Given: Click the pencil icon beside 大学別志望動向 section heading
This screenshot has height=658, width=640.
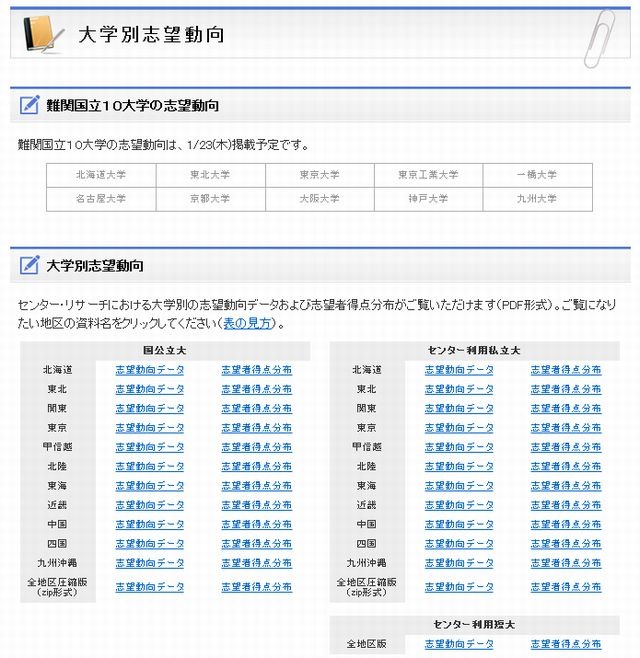Looking at the screenshot, I should [x=29, y=265].
